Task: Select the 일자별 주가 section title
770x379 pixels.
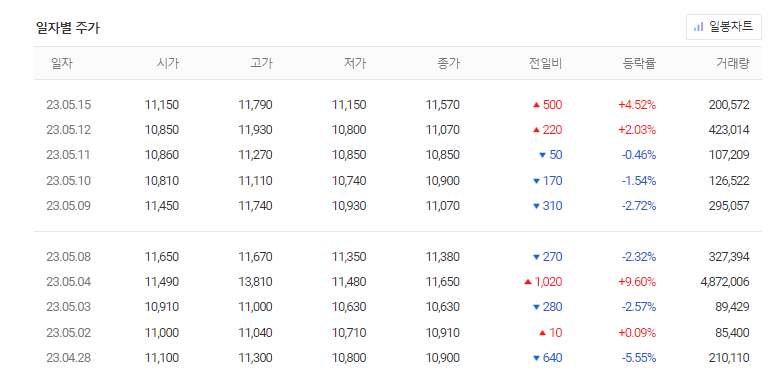Action: pyautogui.click(x=68, y=28)
